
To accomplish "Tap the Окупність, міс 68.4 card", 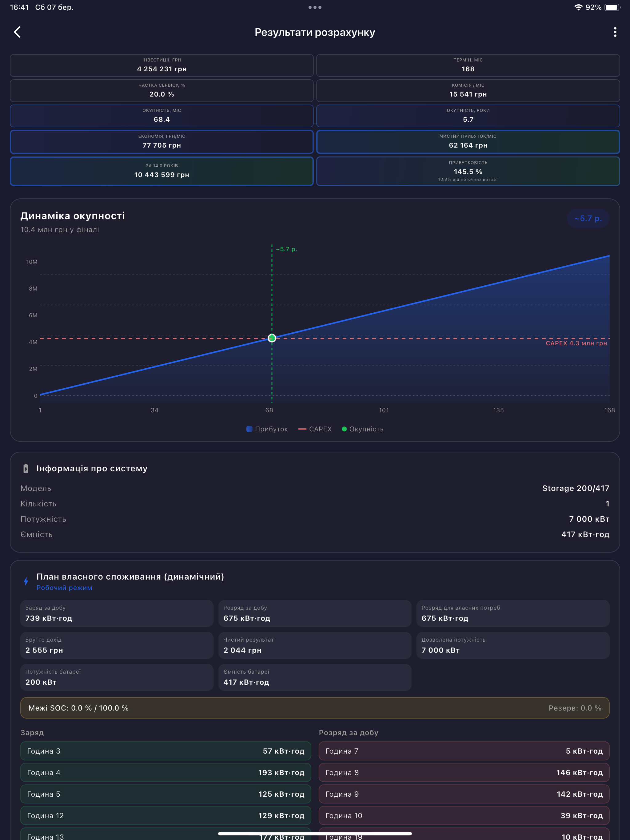I will click(161, 116).
